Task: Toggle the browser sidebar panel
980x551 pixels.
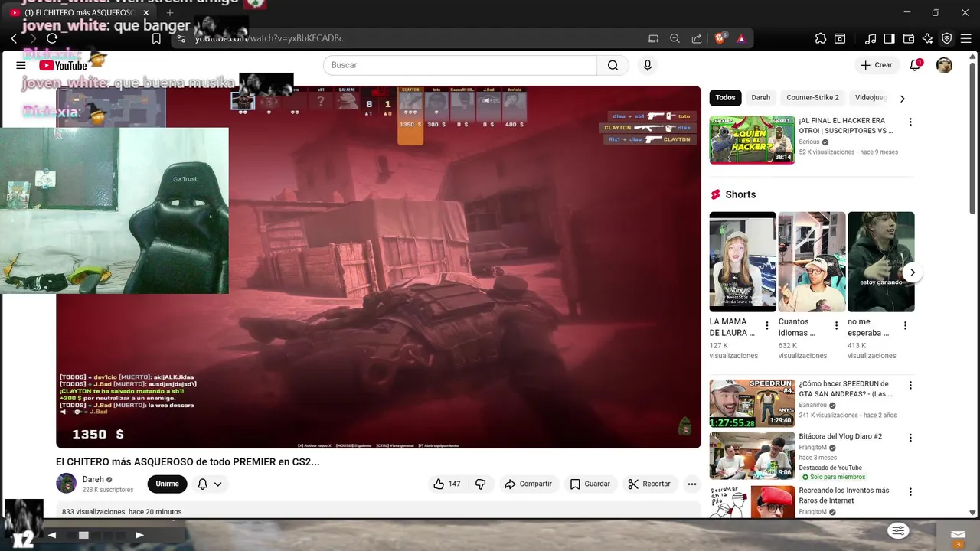Action: (x=889, y=38)
